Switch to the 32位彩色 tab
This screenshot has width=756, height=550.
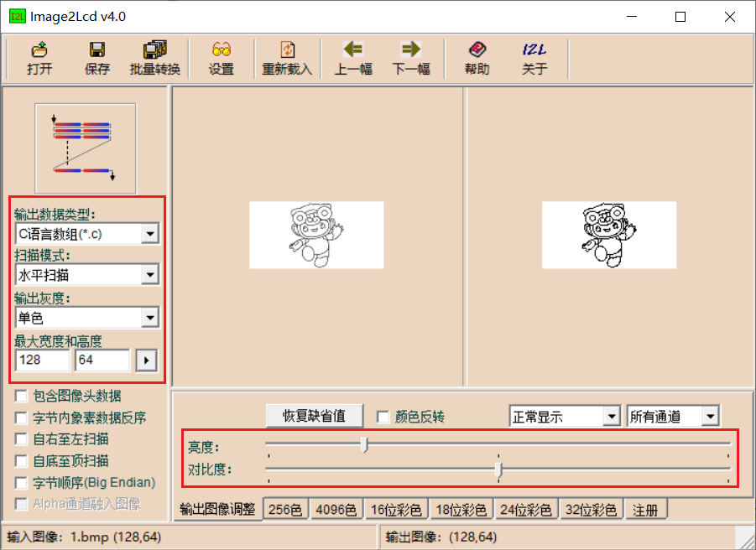click(591, 510)
